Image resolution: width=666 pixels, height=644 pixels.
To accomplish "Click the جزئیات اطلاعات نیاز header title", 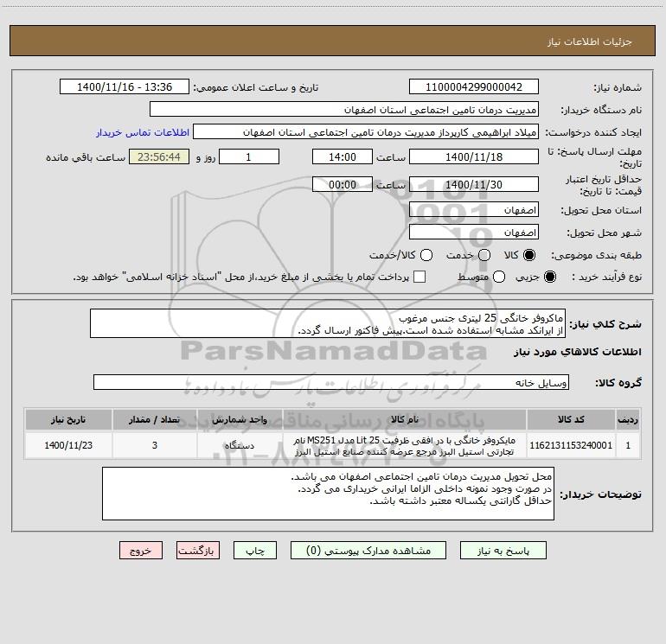I will point(589,41).
